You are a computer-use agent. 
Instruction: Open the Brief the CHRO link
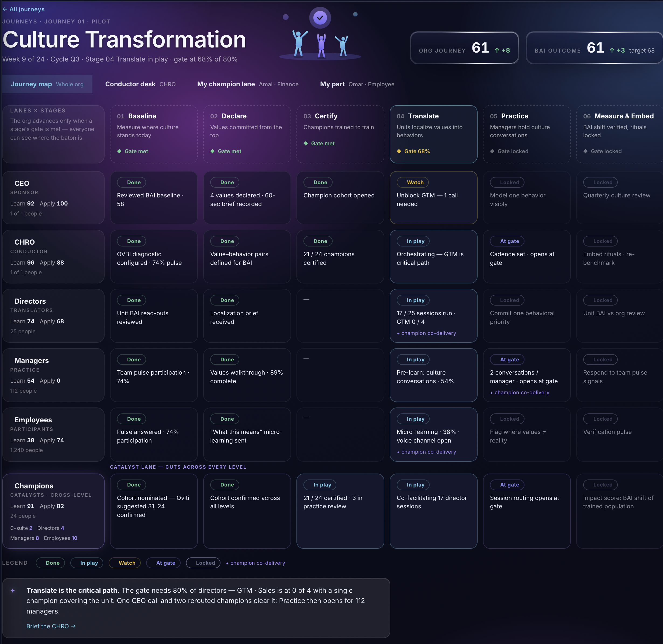[51, 626]
